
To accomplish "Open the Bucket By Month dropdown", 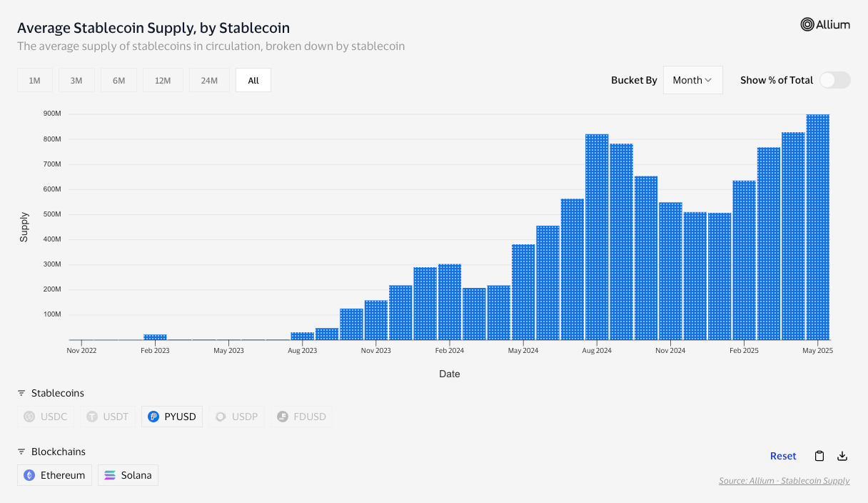I will (x=692, y=80).
